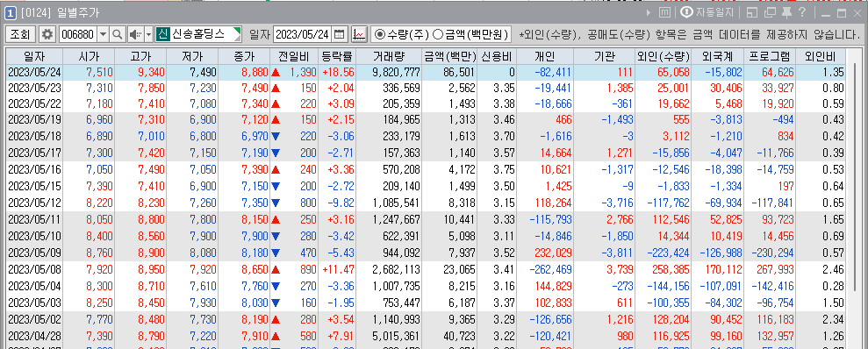
Task: Click the 기관 column header
Action: [x=604, y=56]
